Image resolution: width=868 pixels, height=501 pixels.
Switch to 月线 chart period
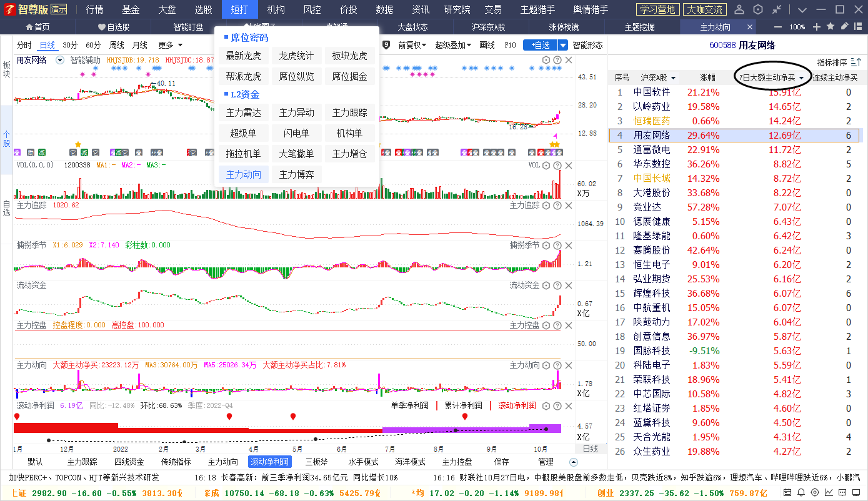140,45
